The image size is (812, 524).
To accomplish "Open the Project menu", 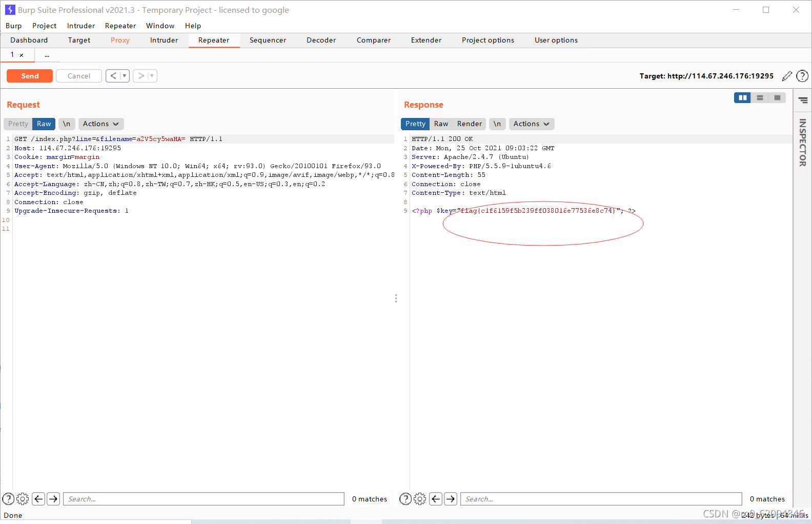I will (44, 26).
